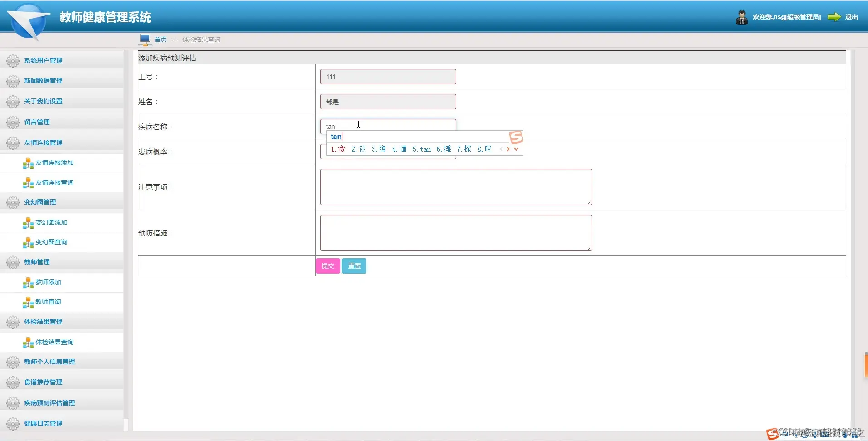Viewport: 868px width, 441px height.
Task: Click the Sogou S logo on IME popup
Action: (x=516, y=137)
